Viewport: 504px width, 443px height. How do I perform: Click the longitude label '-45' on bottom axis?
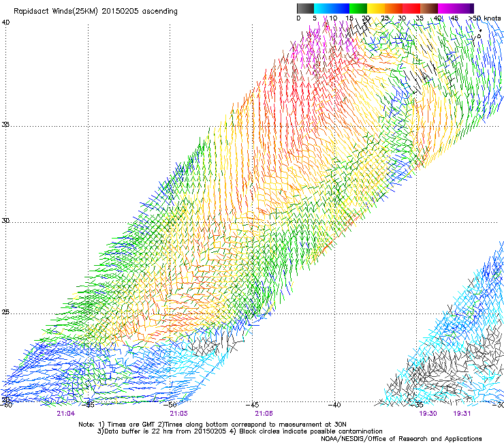[252, 405]
